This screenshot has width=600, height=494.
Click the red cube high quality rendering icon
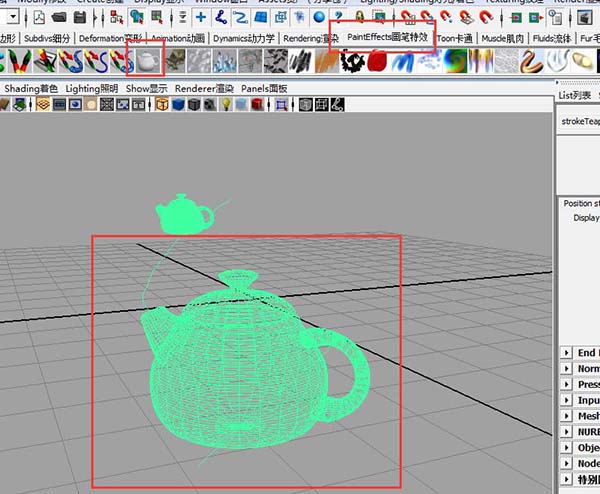[257, 104]
